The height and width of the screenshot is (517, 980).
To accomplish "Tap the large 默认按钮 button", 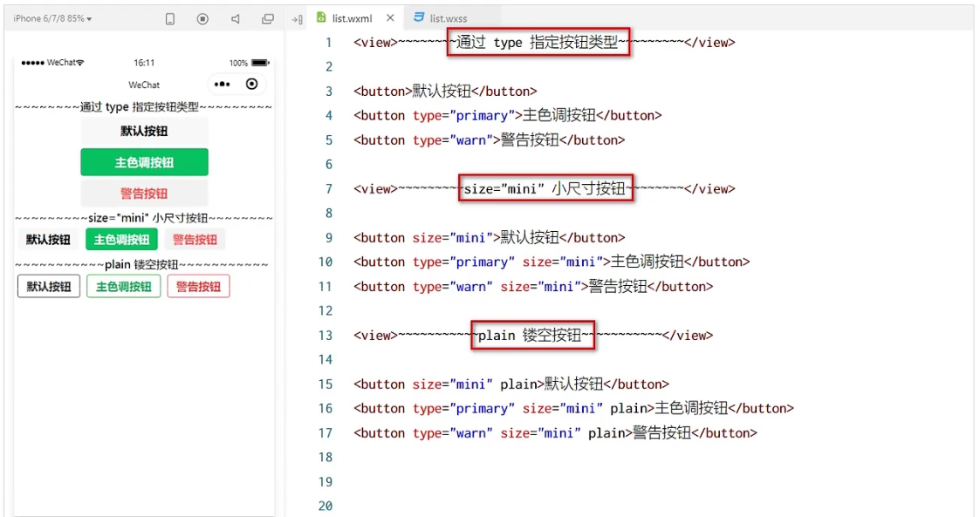I will pos(144,131).
